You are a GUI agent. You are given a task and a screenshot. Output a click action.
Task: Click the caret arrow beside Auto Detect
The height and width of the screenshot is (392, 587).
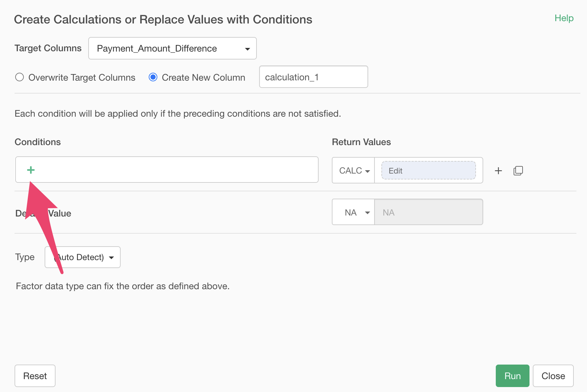(111, 257)
